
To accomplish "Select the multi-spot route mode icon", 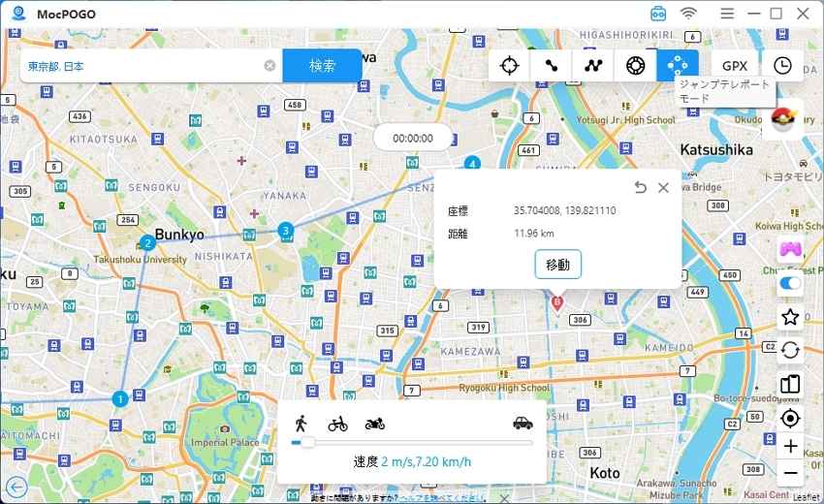I will (593, 66).
